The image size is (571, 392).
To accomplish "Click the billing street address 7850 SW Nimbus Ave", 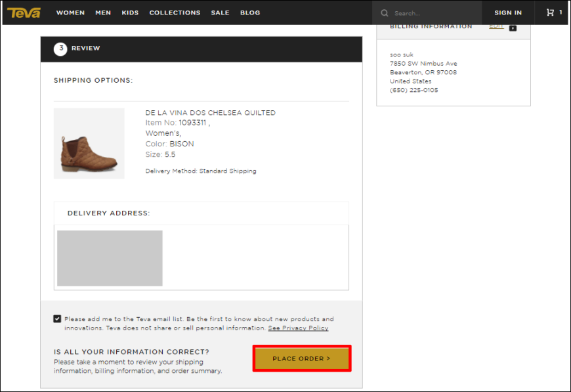I will pyautogui.click(x=423, y=64).
